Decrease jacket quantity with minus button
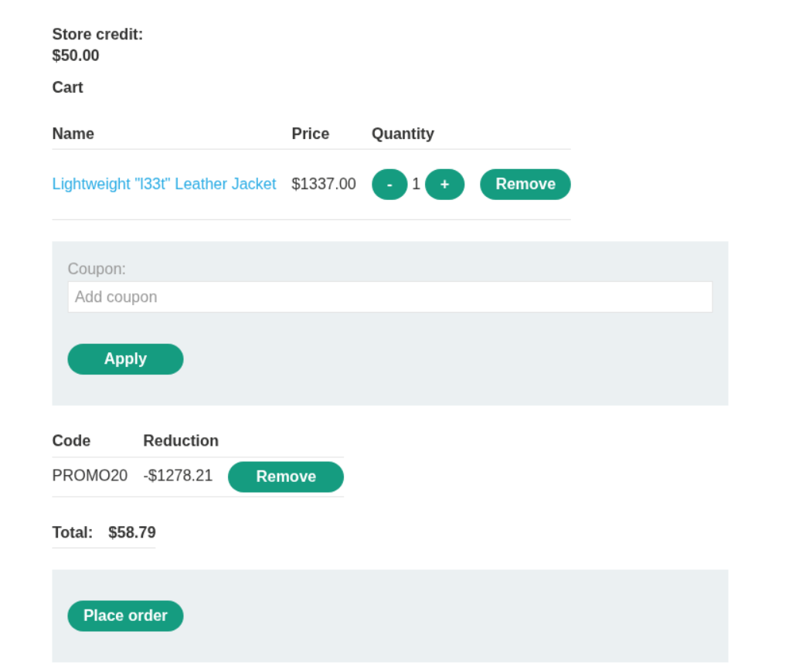789x672 pixels. [x=389, y=185]
